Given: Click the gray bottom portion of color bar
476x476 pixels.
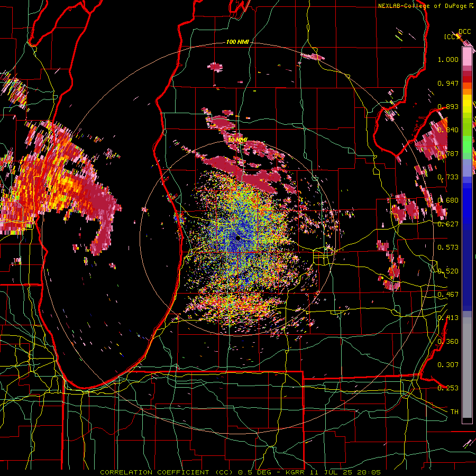Looking at the screenshot, I should point(467,368).
